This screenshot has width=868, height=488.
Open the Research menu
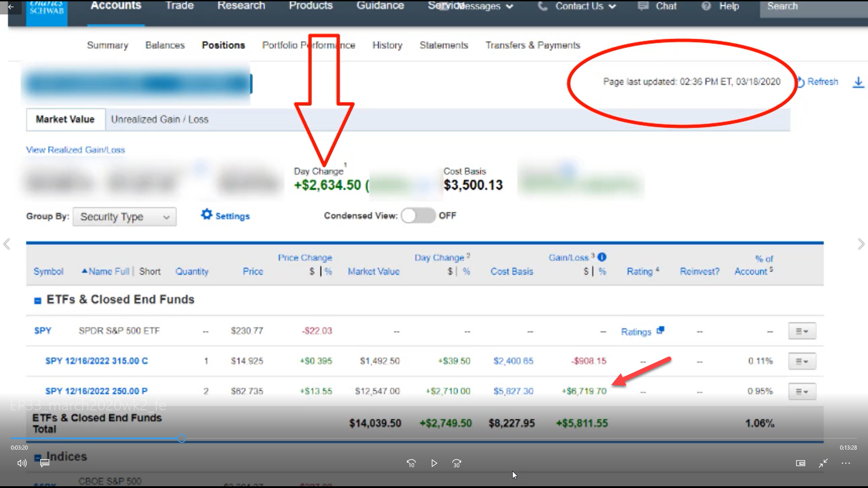coord(241,6)
